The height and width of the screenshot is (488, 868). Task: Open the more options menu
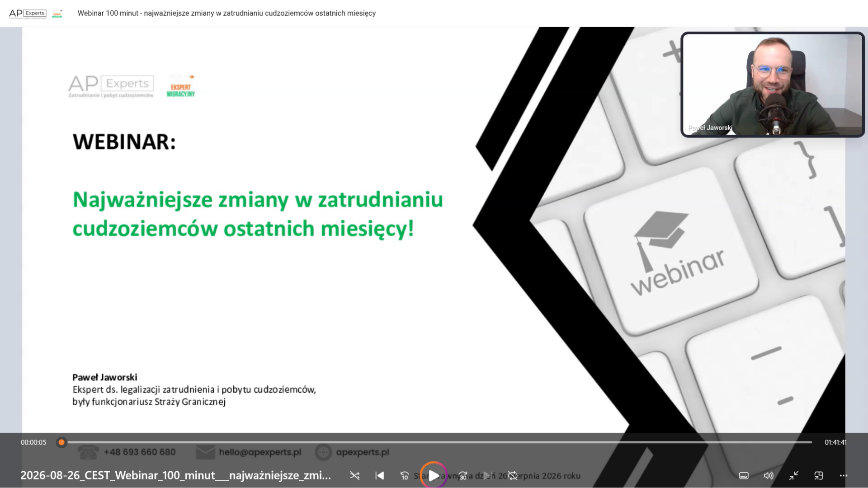point(844,475)
